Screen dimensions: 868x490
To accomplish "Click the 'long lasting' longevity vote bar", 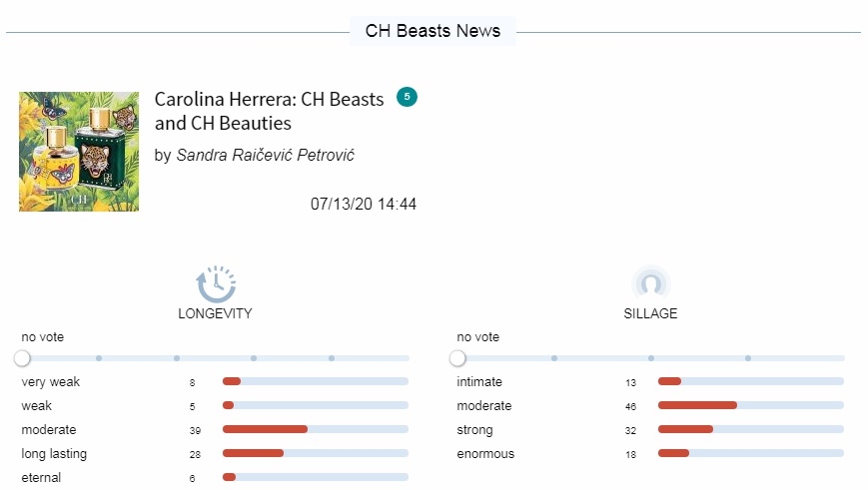I will pos(316,453).
